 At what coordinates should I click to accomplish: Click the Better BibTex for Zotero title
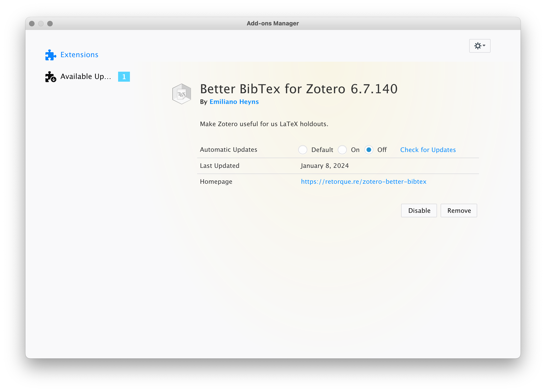298,89
